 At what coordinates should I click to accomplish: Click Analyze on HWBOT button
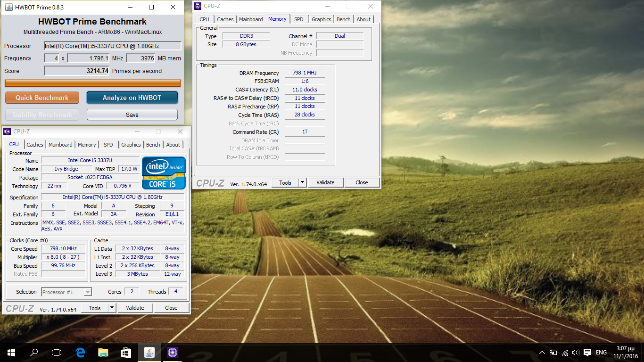132,98
